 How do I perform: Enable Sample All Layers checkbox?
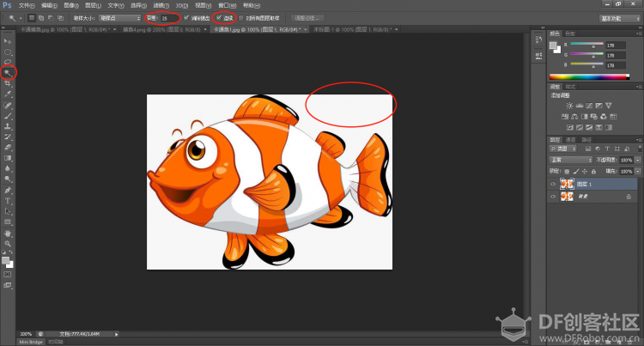(x=241, y=18)
